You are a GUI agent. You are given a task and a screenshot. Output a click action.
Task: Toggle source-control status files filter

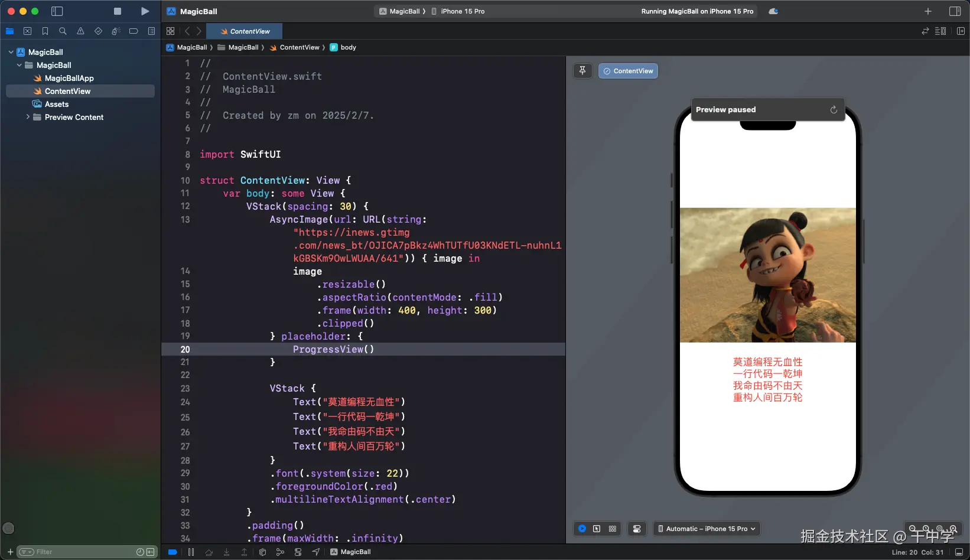click(x=151, y=552)
